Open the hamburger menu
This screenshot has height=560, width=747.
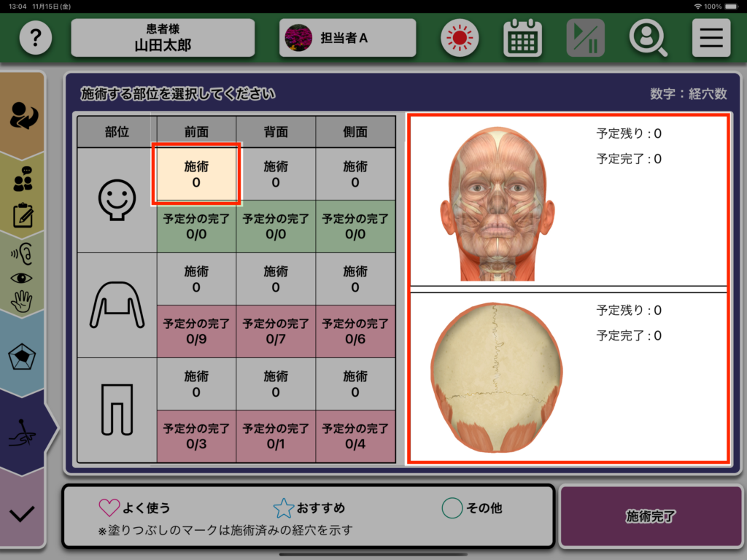coord(711,38)
